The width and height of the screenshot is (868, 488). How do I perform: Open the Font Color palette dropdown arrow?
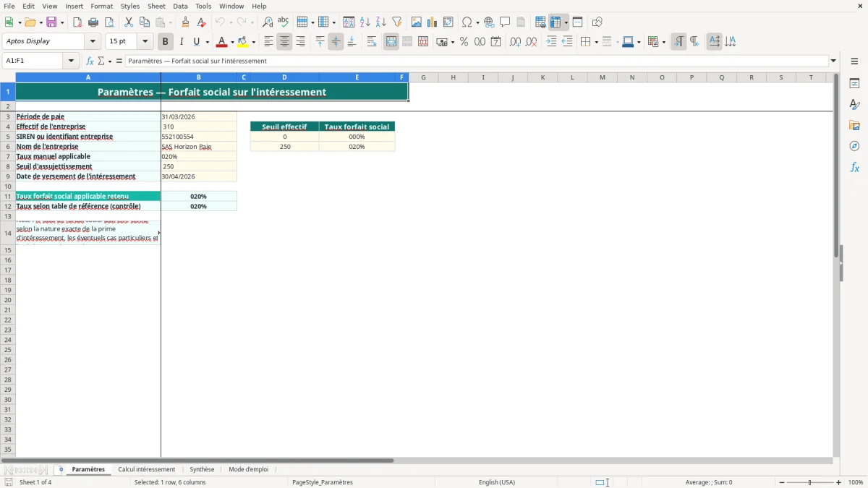(x=232, y=42)
